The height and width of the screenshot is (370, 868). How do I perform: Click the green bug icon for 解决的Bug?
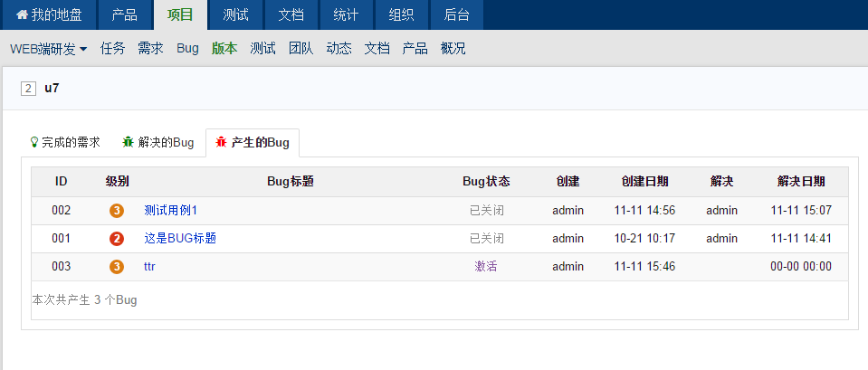[x=129, y=143]
